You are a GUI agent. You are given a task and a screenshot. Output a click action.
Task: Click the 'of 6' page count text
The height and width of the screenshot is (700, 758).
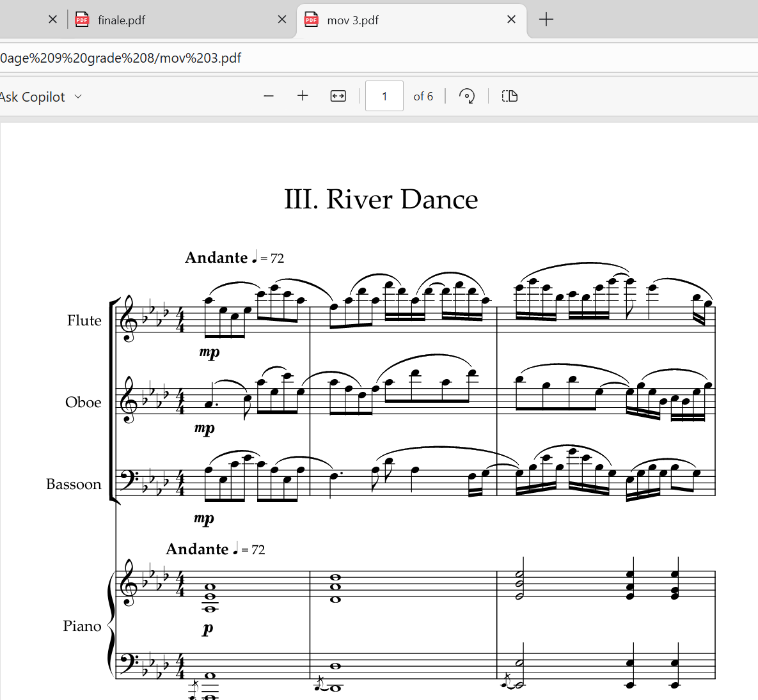[x=423, y=97]
